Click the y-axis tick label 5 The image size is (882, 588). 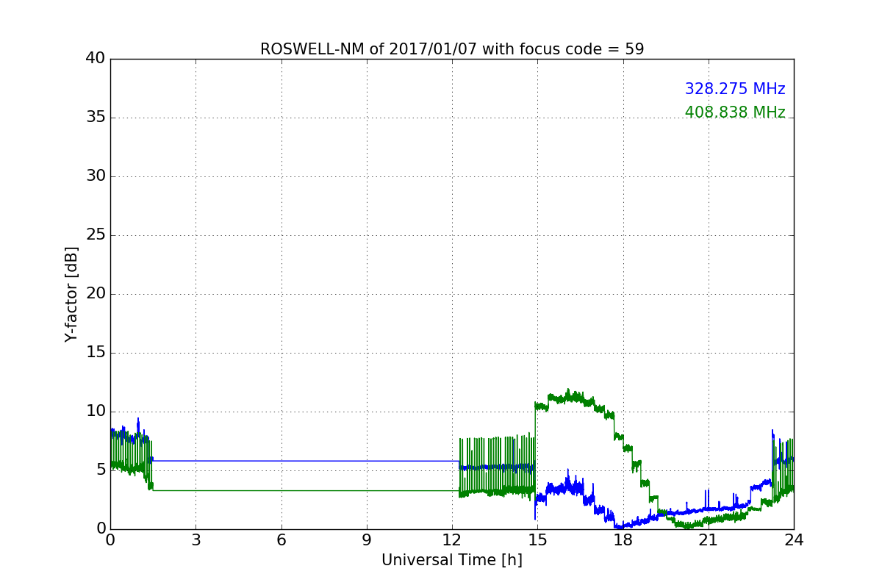coord(101,470)
